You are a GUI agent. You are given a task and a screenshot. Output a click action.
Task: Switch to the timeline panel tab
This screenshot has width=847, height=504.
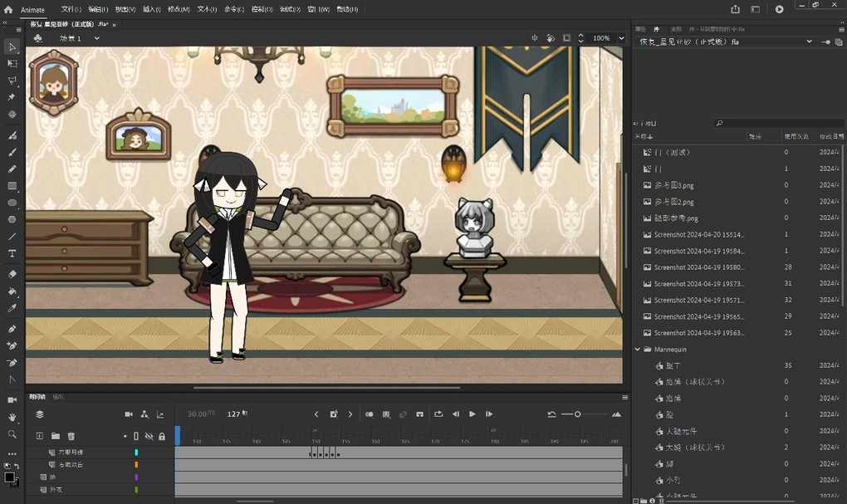click(x=37, y=397)
